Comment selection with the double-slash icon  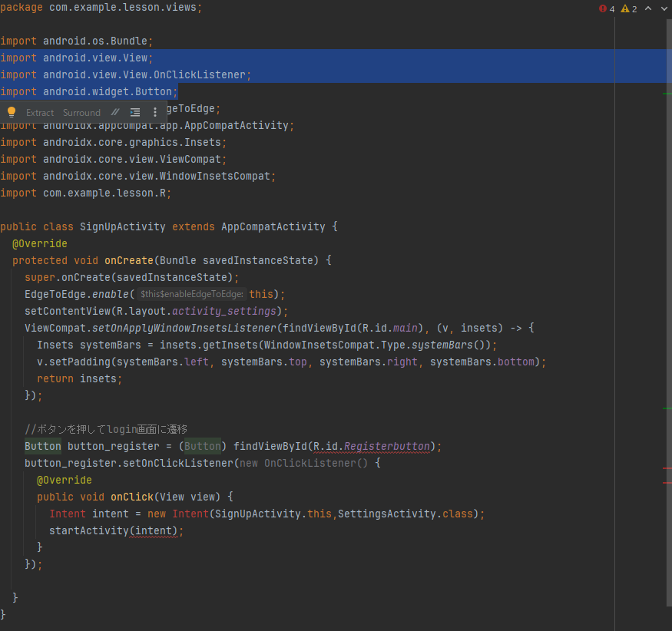click(115, 112)
